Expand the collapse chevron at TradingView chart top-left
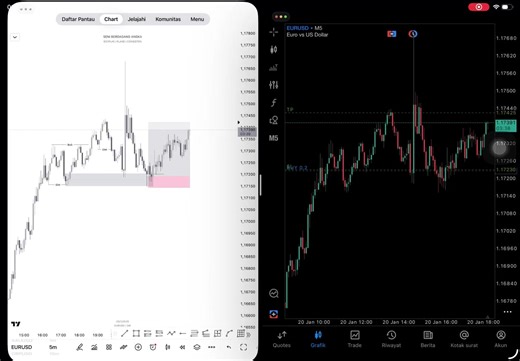This screenshot has height=361, width=520. [15, 37]
